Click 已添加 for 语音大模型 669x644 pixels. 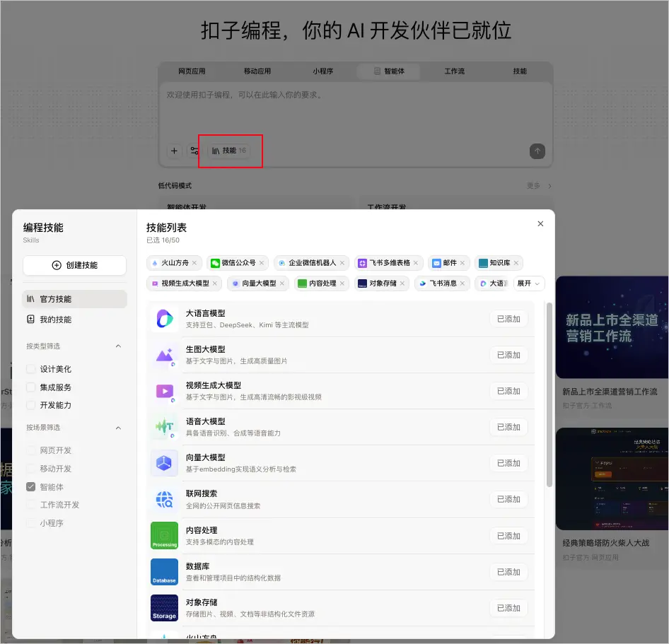tap(508, 427)
